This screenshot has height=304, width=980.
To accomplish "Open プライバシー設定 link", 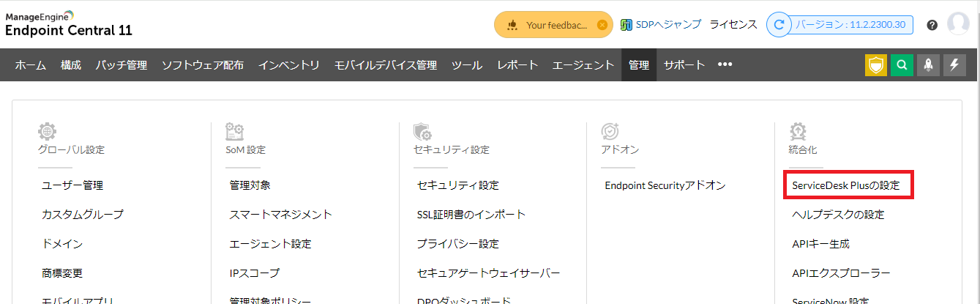I will click(x=458, y=244).
